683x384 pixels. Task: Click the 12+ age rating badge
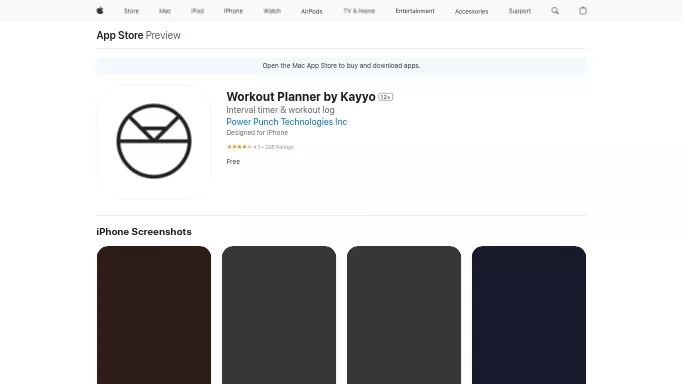coord(385,97)
